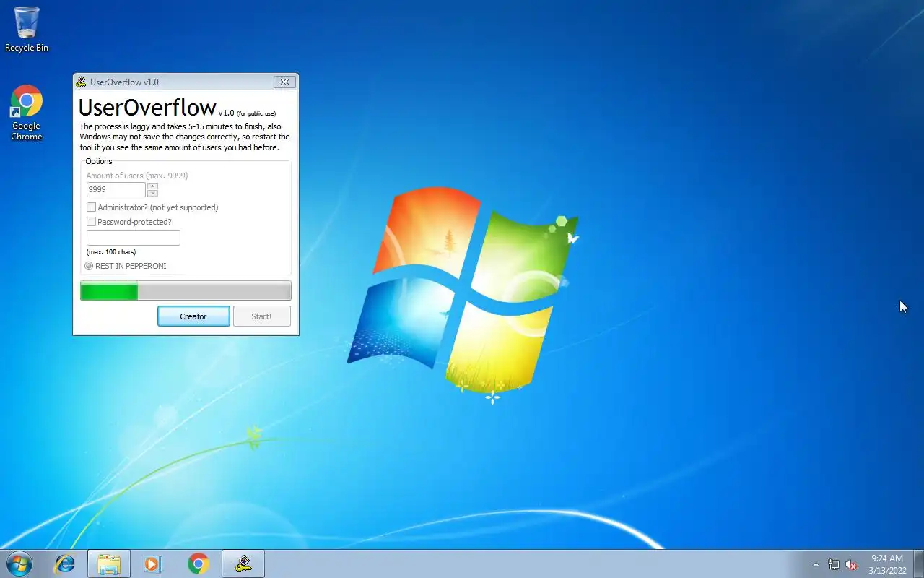Image resolution: width=924 pixels, height=578 pixels.
Task: Close the UserOverflow window
Action: point(284,82)
